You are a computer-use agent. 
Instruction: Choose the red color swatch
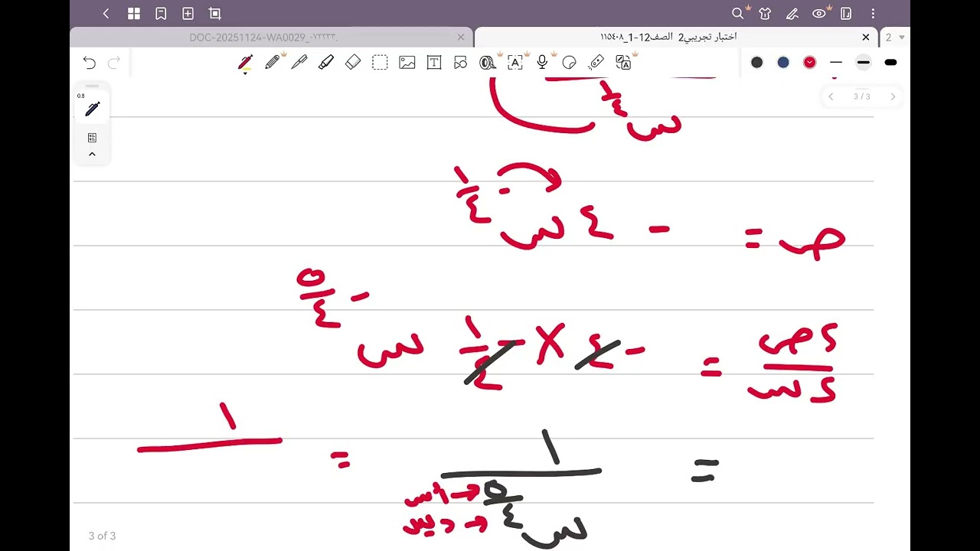(x=809, y=63)
